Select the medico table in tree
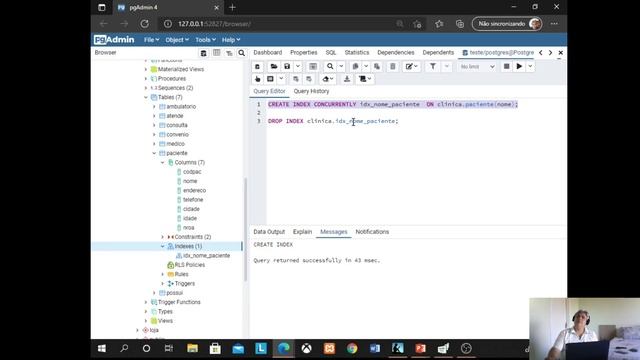The height and width of the screenshot is (360, 640). pos(176,144)
